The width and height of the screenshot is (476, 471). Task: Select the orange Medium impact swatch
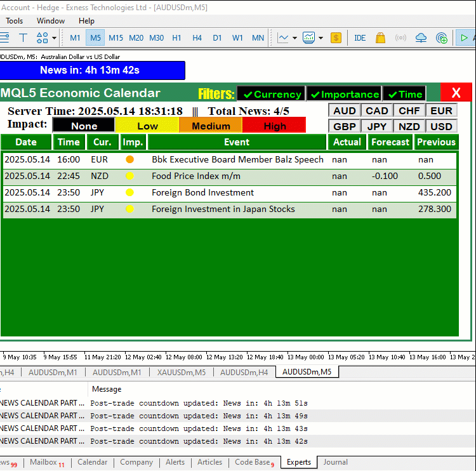211,125
